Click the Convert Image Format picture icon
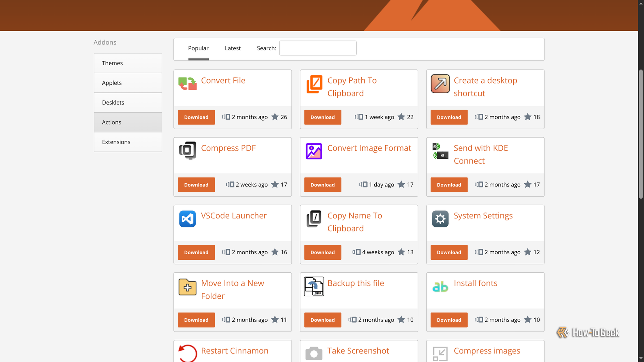This screenshot has width=644, height=362. (x=314, y=151)
